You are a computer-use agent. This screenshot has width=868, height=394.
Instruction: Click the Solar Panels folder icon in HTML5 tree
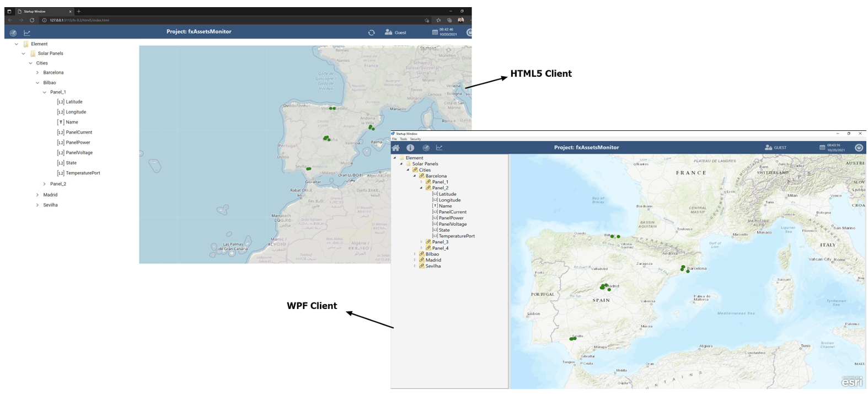pyautogui.click(x=33, y=54)
